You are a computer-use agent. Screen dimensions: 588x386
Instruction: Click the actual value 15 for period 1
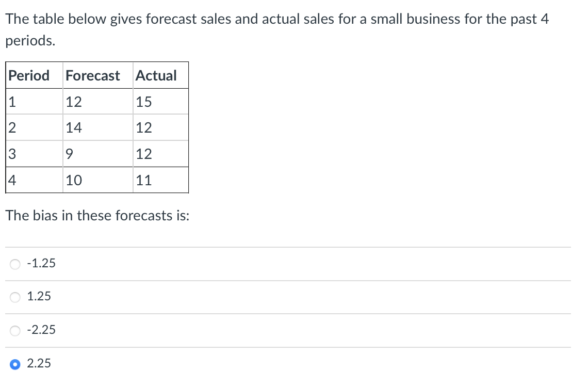pos(144,102)
